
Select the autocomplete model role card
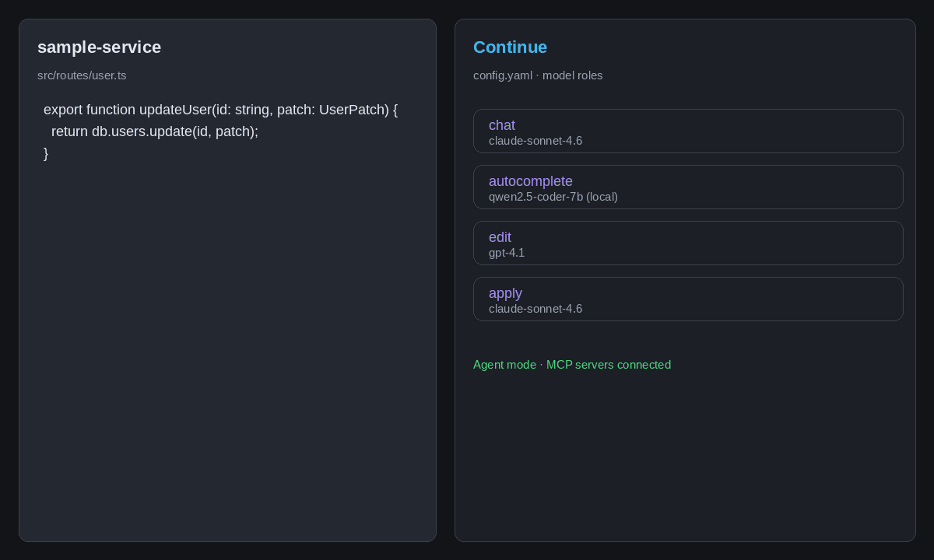(688, 187)
